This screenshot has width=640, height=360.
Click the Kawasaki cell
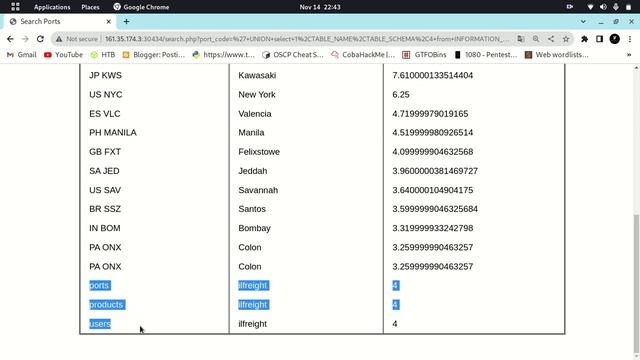click(x=257, y=76)
